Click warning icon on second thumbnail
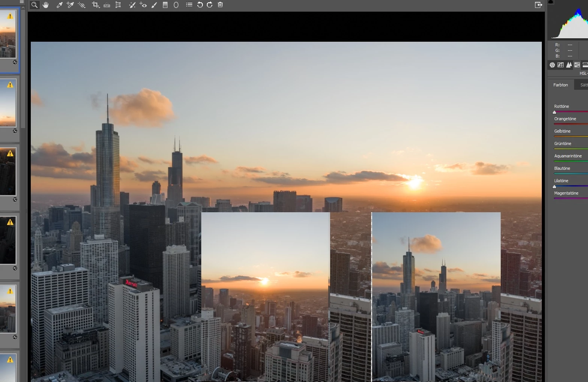Screen dimensions: 588x382 (10, 85)
